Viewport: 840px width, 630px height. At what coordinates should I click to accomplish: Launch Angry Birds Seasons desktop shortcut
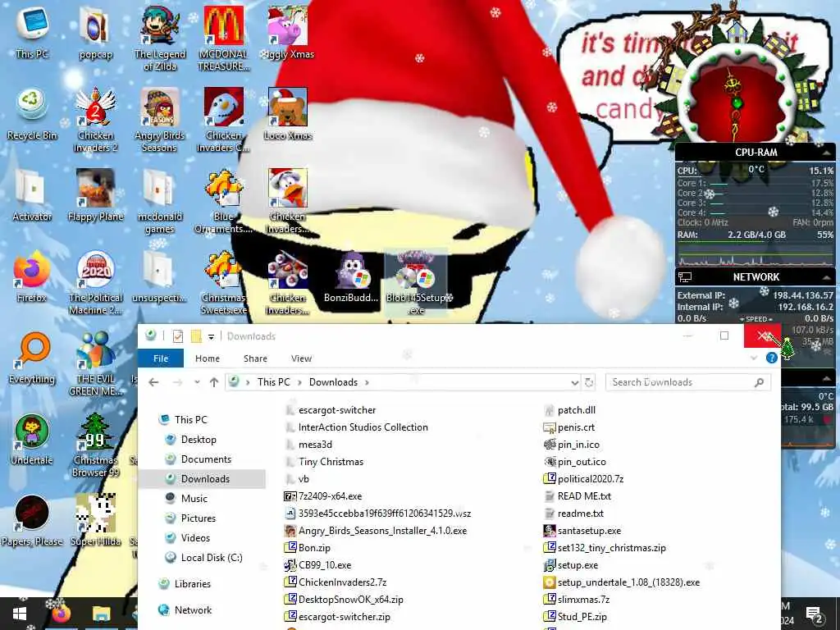(160, 120)
